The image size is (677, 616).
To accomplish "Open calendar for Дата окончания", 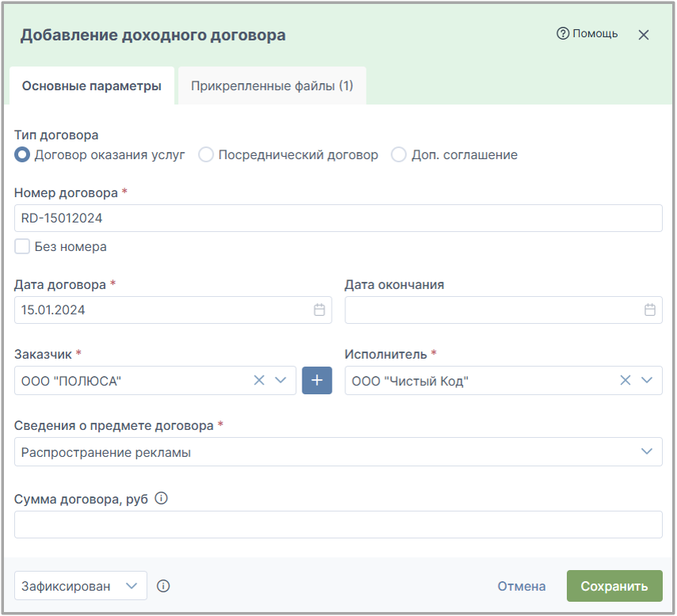I will (650, 310).
